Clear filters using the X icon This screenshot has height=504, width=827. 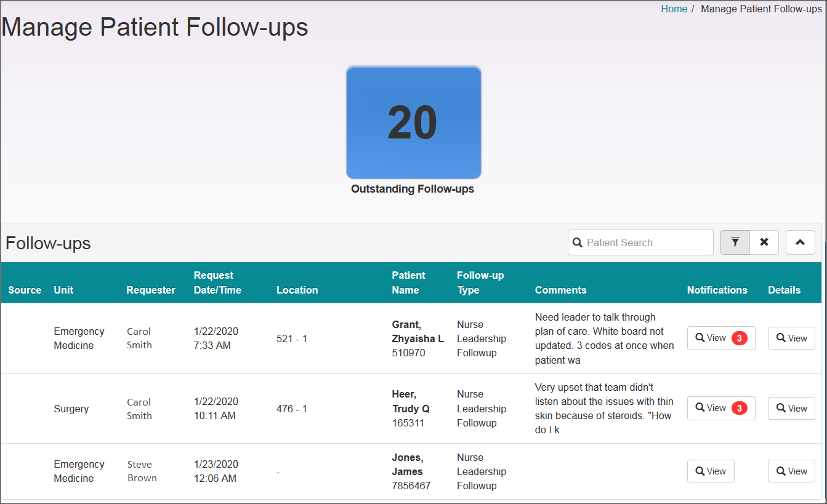click(764, 242)
